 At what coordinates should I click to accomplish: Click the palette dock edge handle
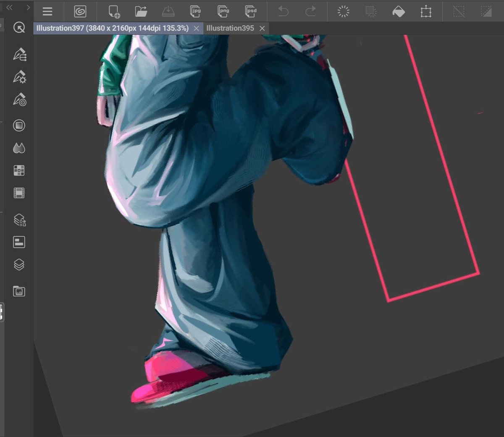point(2,313)
